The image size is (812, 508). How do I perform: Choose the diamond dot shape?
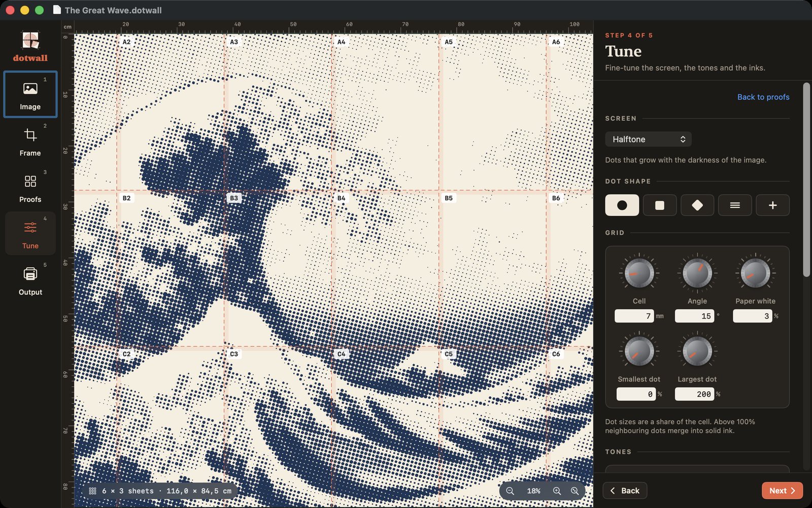pyautogui.click(x=697, y=205)
